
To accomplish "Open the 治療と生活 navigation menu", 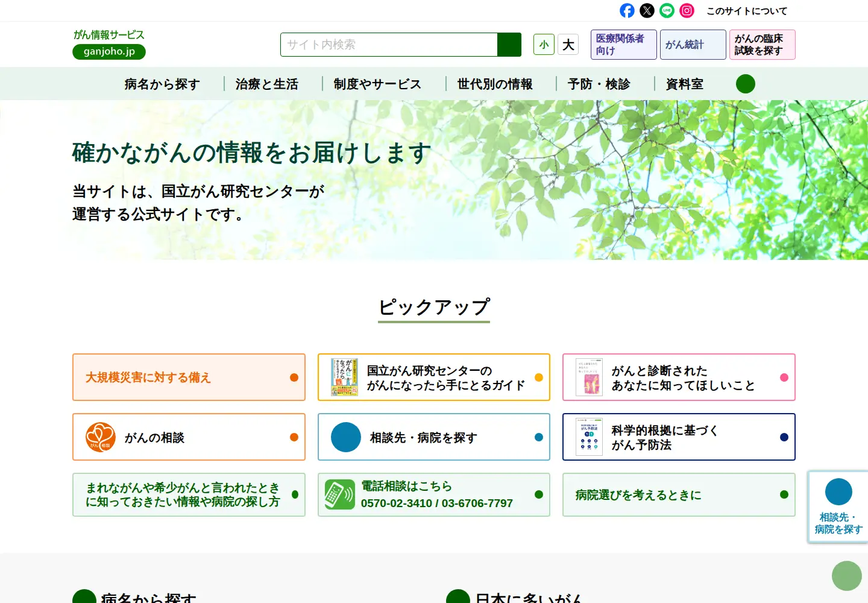I will tap(267, 84).
